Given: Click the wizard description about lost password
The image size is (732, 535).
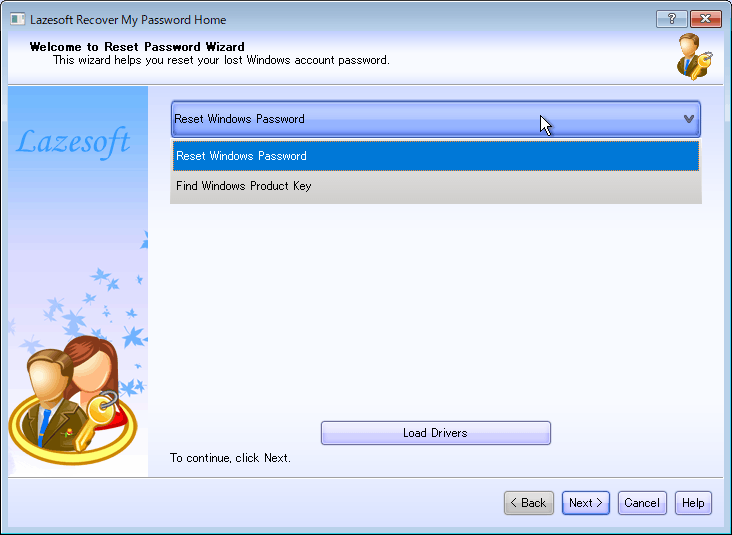Looking at the screenshot, I should (221, 60).
